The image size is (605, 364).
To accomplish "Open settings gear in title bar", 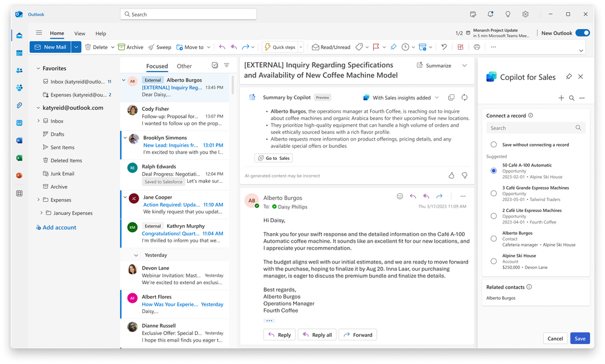I will click(526, 15).
